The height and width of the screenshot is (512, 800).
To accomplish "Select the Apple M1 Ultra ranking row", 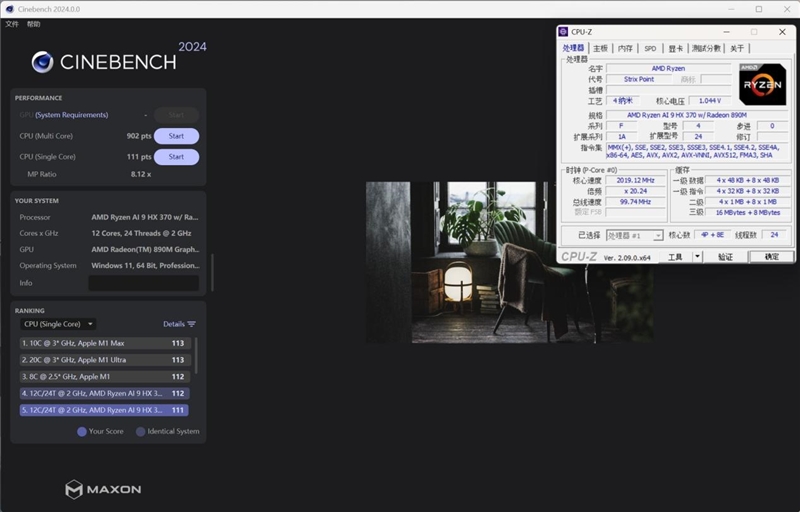I will [x=105, y=360].
